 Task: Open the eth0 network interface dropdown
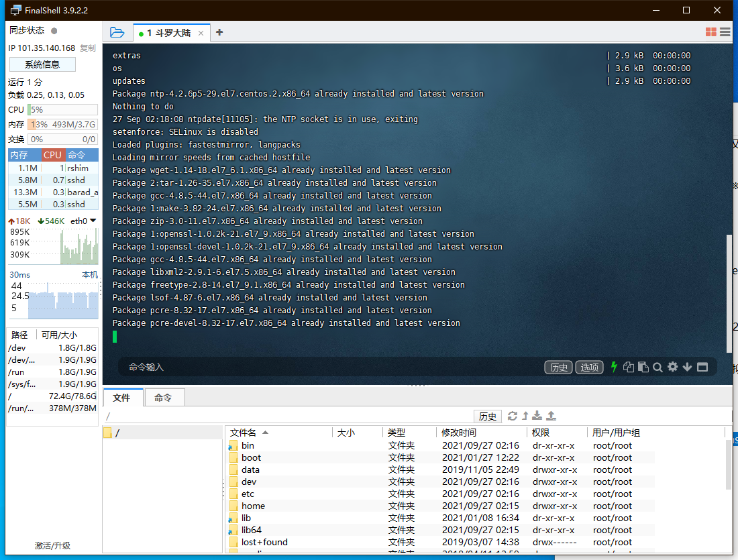click(93, 221)
